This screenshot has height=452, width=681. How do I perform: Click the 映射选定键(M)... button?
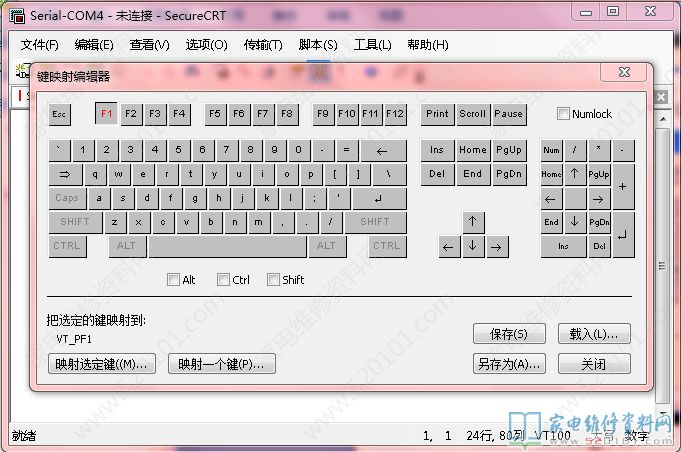pos(102,364)
